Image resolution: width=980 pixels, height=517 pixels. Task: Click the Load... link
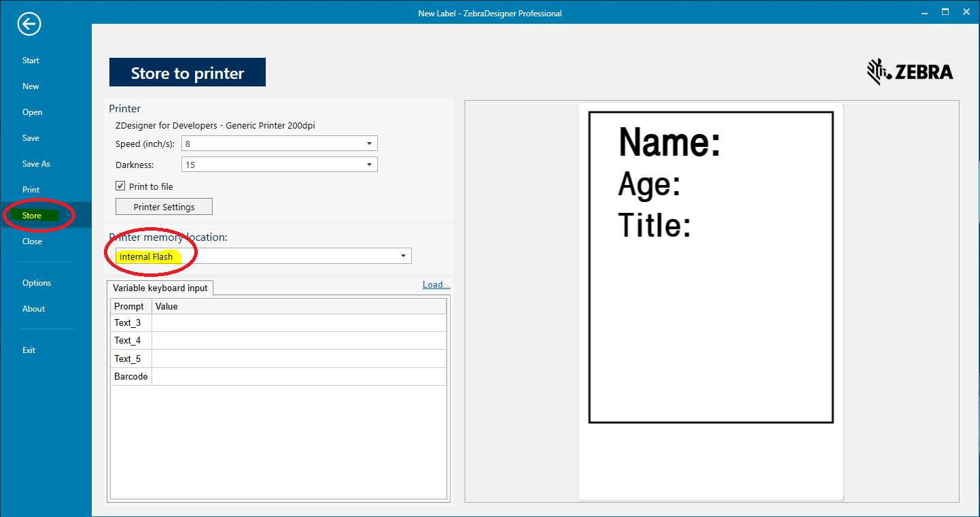436,285
